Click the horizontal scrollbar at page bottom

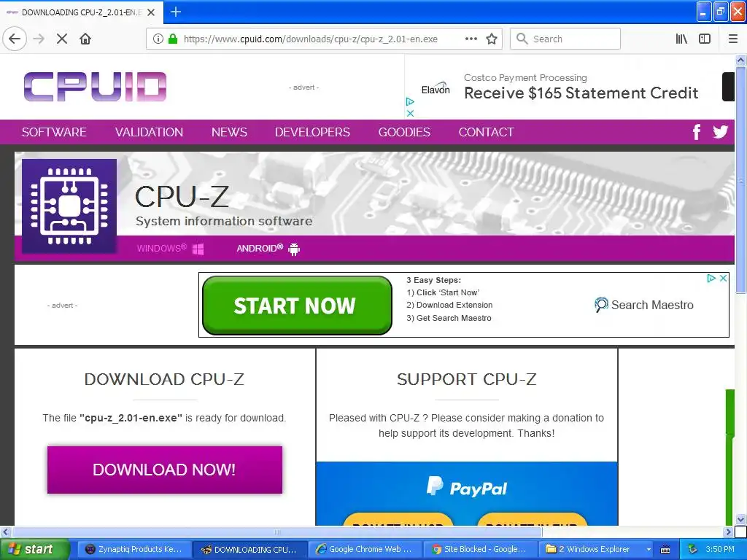click(367, 532)
